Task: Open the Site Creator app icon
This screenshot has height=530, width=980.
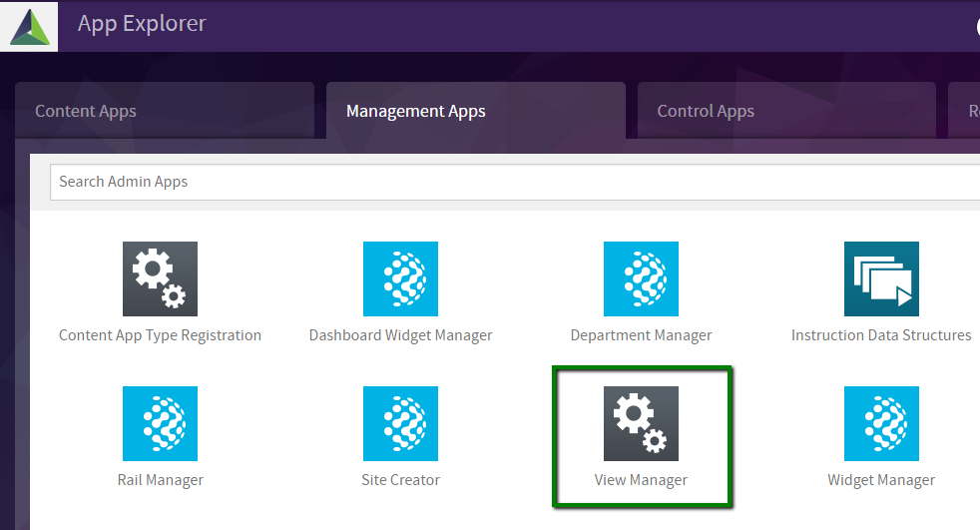Action: point(400,423)
